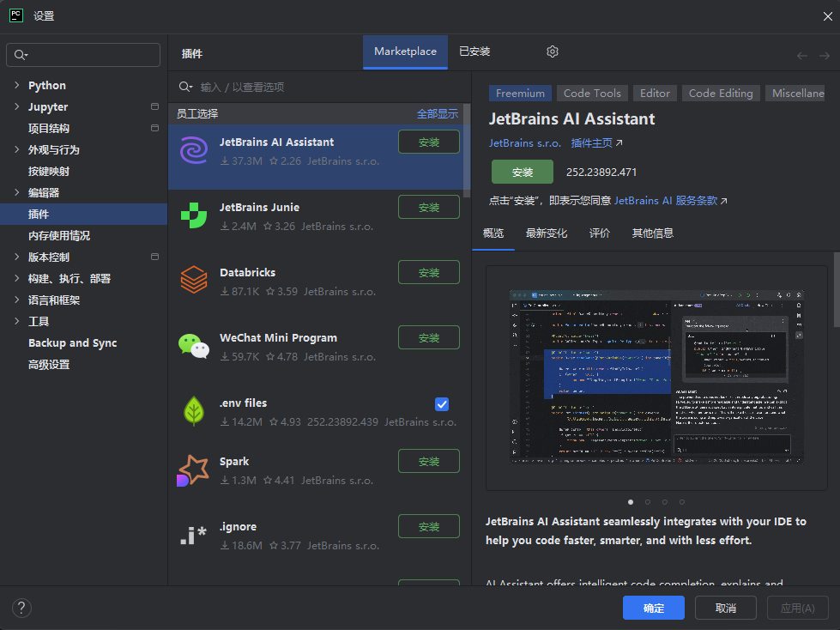Screen dimensions: 840x630
Task: Click the .env files leaf icon
Action: tap(194, 411)
